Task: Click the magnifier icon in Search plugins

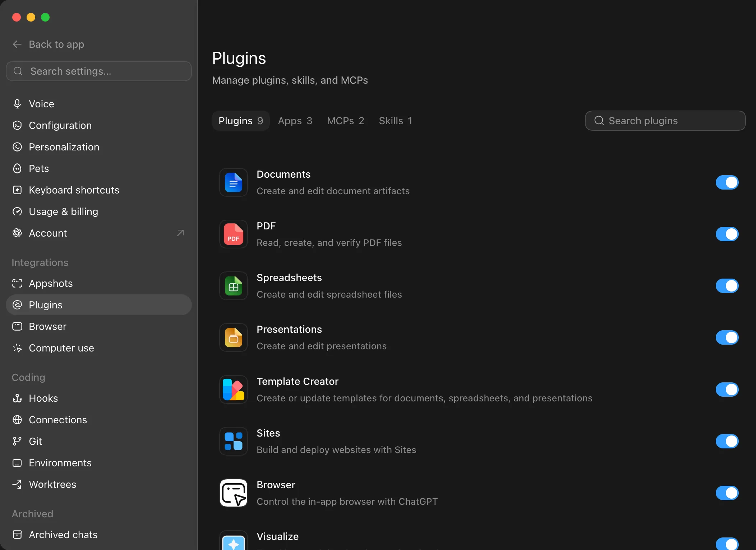Action: 599,121
